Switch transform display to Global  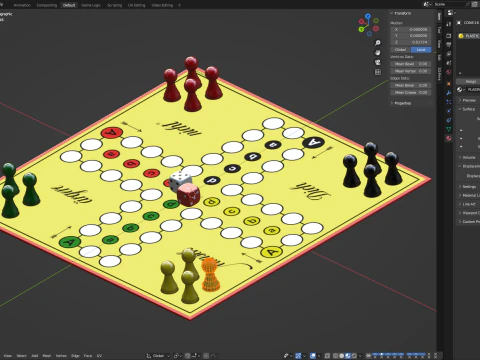400,50
